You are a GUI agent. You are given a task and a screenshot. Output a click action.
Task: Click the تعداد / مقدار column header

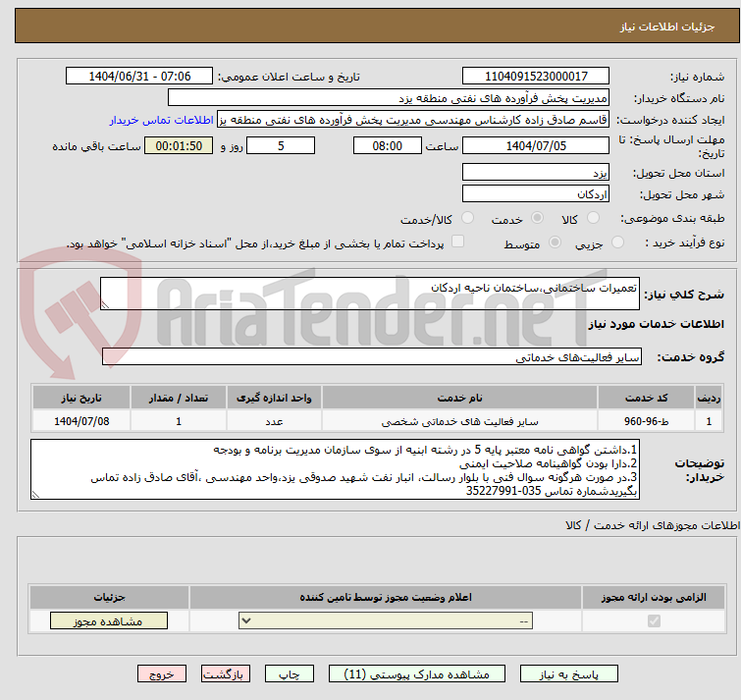179,398
